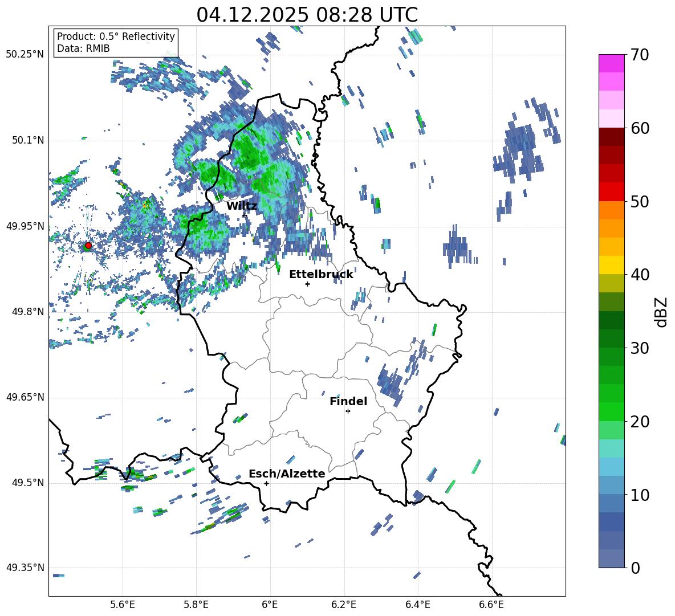This screenshot has height=616, width=675.
Task: Click the 49.8°N latitude tick label
Action: 28,312
